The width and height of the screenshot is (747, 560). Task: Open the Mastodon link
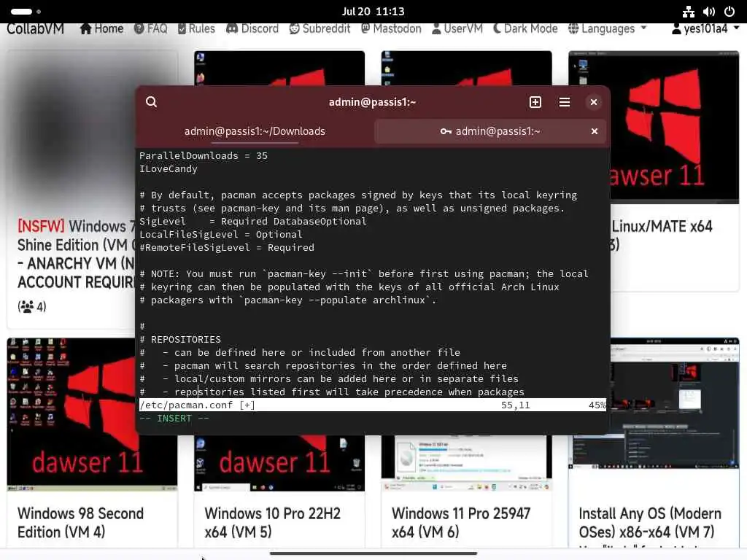click(x=391, y=28)
